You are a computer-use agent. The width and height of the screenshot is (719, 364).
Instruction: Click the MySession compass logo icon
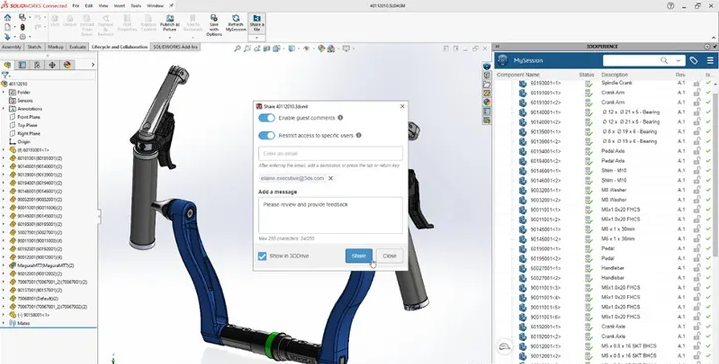(x=503, y=60)
